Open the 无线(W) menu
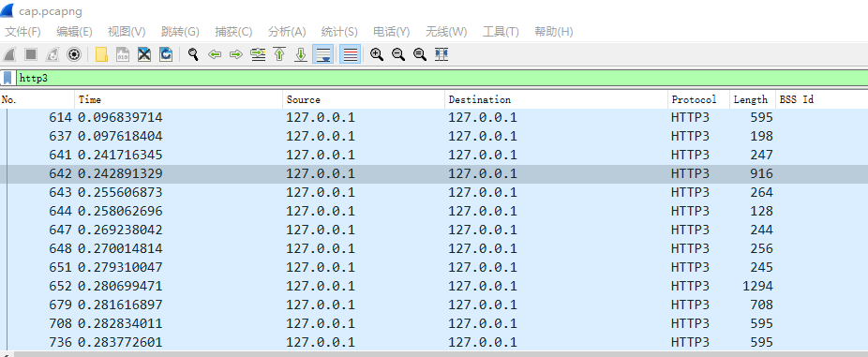 coord(446,32)
